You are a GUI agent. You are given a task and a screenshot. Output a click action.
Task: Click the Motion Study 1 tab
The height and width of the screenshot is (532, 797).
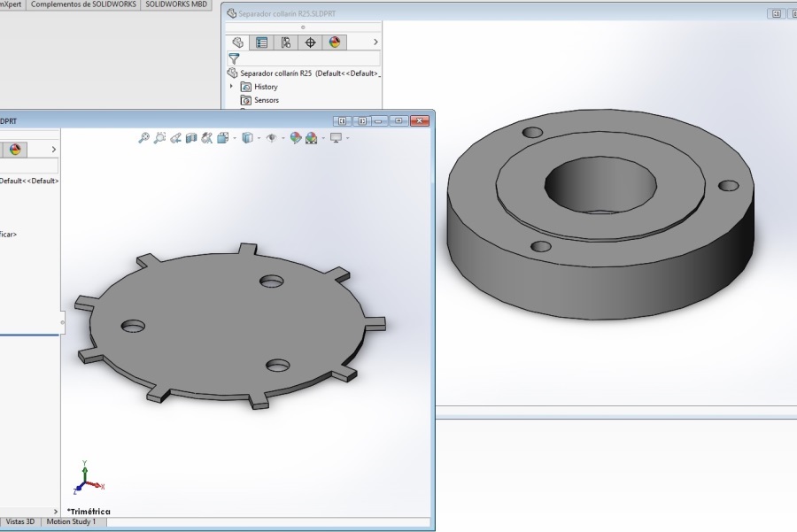point(71,522)
